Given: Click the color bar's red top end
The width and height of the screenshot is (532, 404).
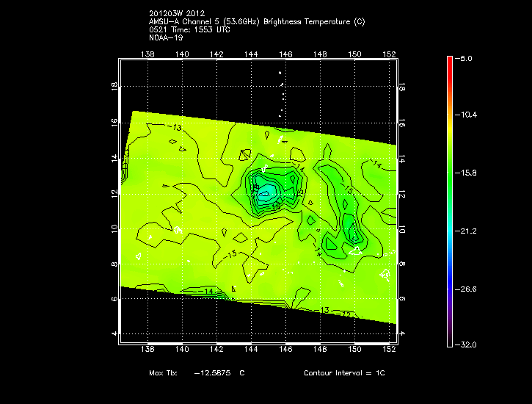Looking at the screenshot, I should pos(450,60).
